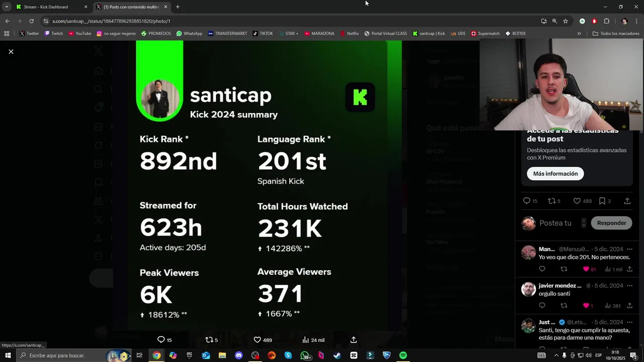This screenshot has width=644, height=362.
Task: Open the browser zoom control
Action: tap(554, 21)
